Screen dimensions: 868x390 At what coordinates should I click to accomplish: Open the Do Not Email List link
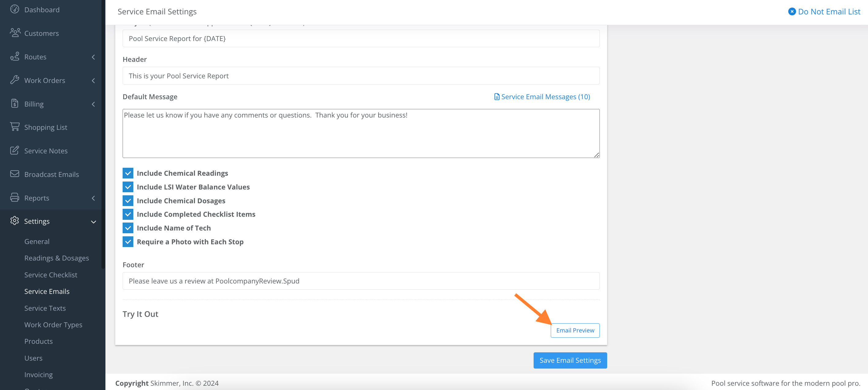click(x=829, y=11)
